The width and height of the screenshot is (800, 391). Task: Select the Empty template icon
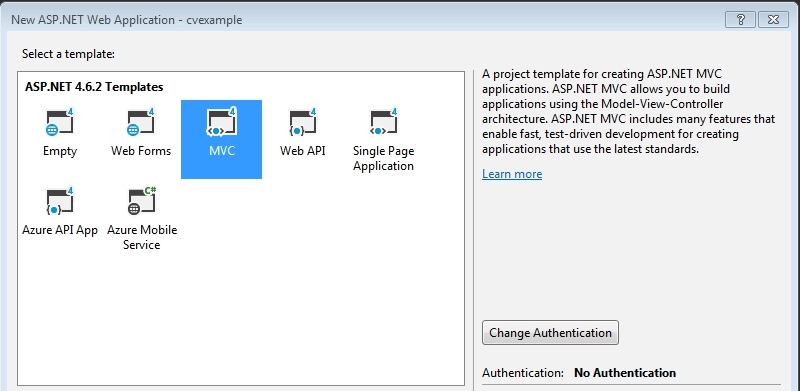tap(60, 123)
